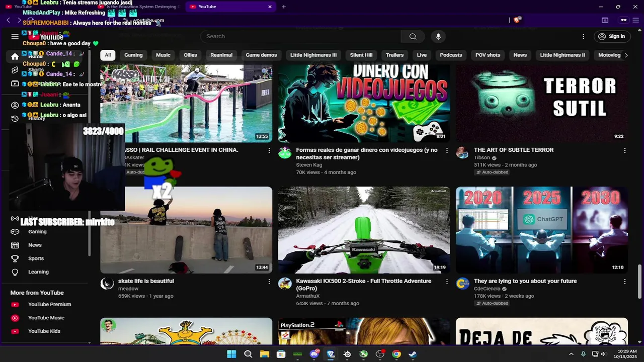
Task: Select the Music filter chip
Action: click(x=163, y=55)
